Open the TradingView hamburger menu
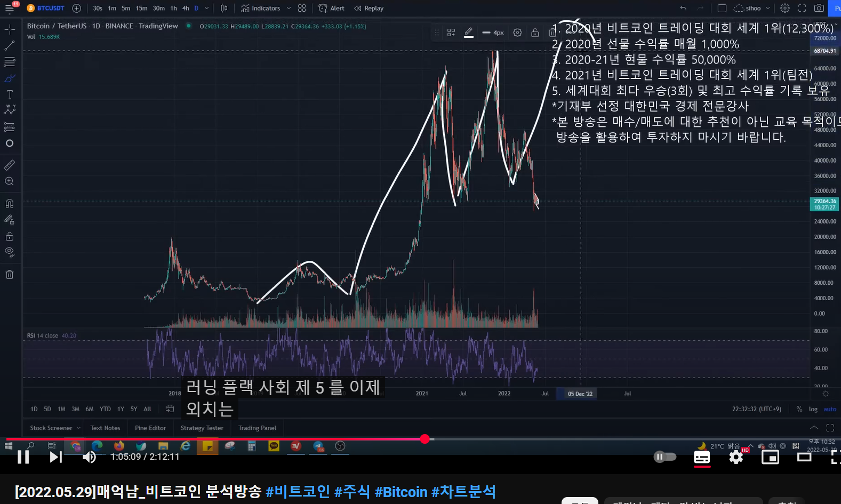Viewport: 841px width, 504px height. point(10,8)
